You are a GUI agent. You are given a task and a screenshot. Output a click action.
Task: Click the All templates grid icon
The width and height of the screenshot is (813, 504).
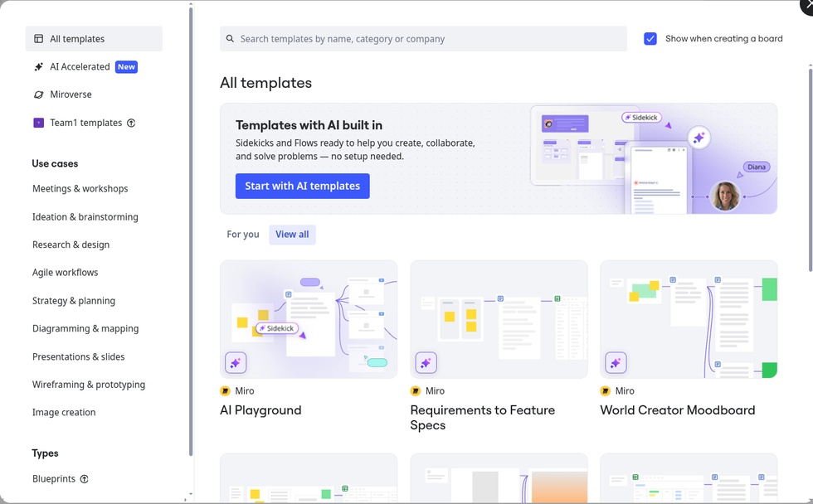(38, 39)
